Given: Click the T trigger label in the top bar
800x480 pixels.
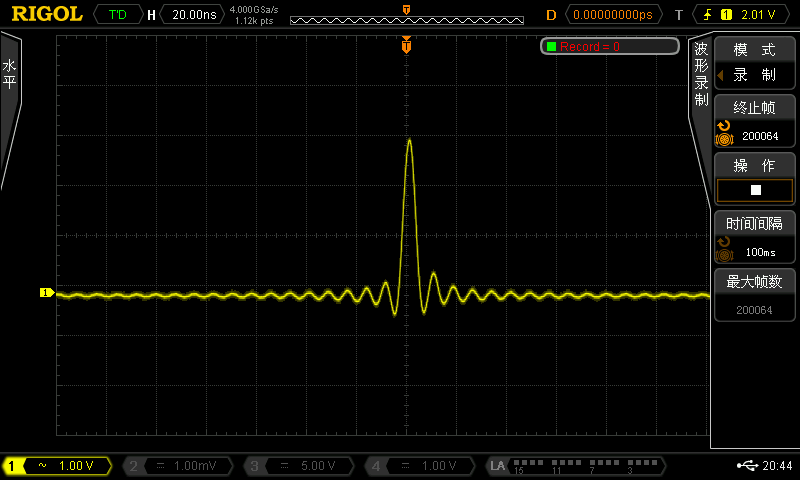Looking at the screenshot, I should [679, 15].
